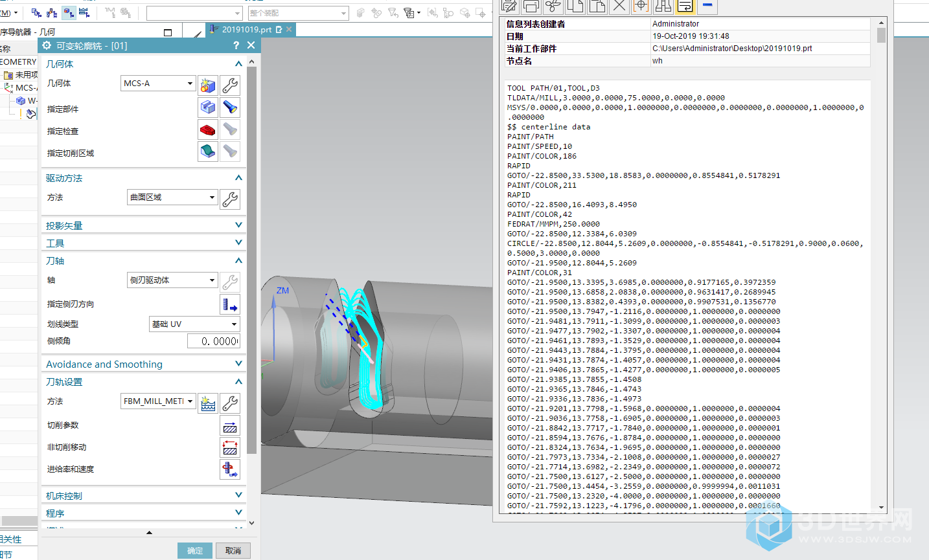
Task: Click information window scrollbar up arrow
Action: click(881, 22)
